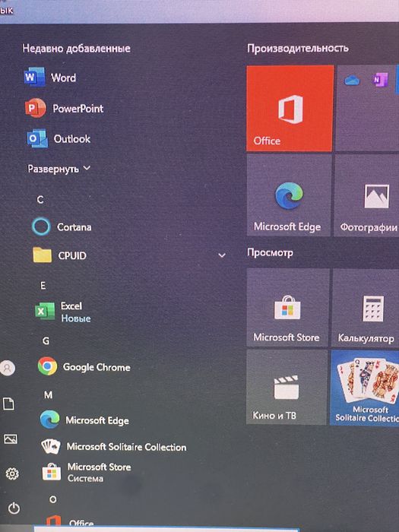Open Documents from the side rail
The image size is (399, 532).
pyautogui.click(x=9, y=404)
